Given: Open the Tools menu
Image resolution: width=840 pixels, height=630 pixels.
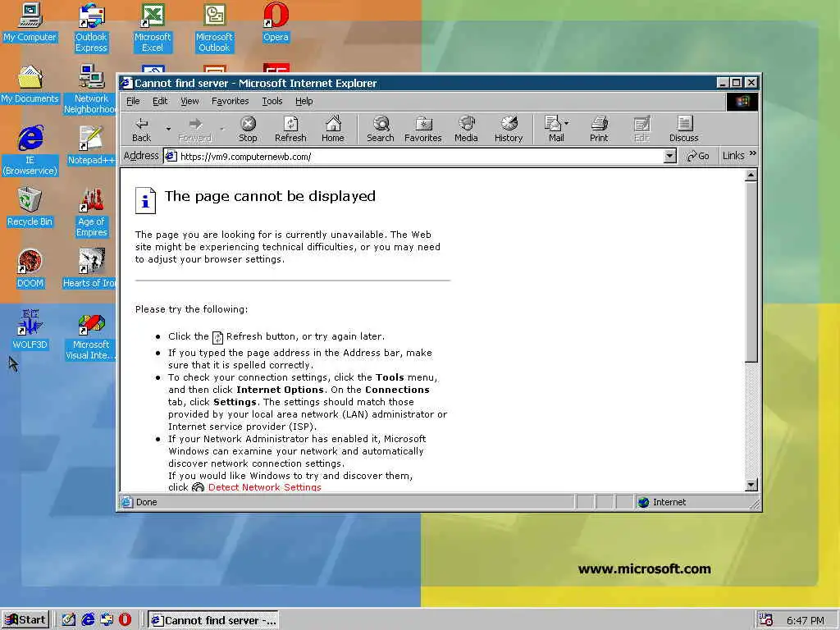Looking at the screenshot, I should pos(272,101).
